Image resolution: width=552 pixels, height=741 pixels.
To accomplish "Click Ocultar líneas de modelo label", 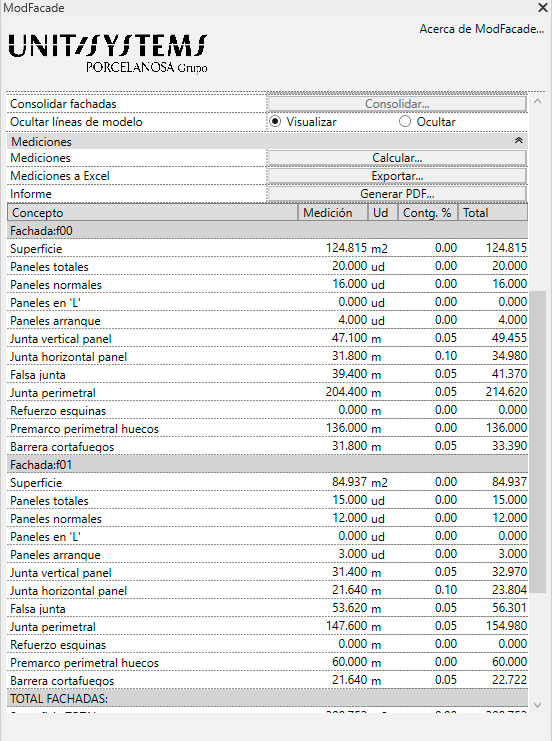I will 76,122.
